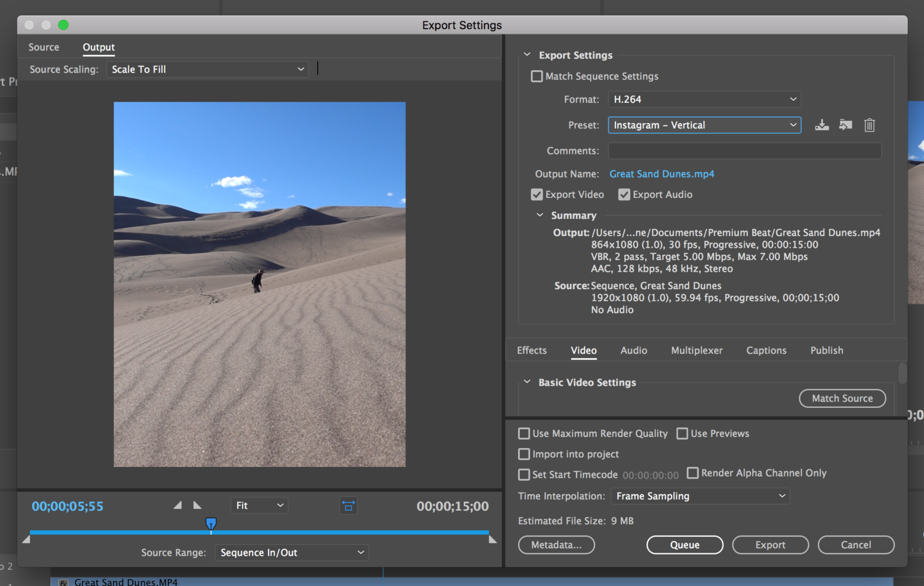Image resolution: width=924 pixels, height=586 pixels.
Task: Click the Set Out Point triangle icon
Action: [x=197, y=505]
